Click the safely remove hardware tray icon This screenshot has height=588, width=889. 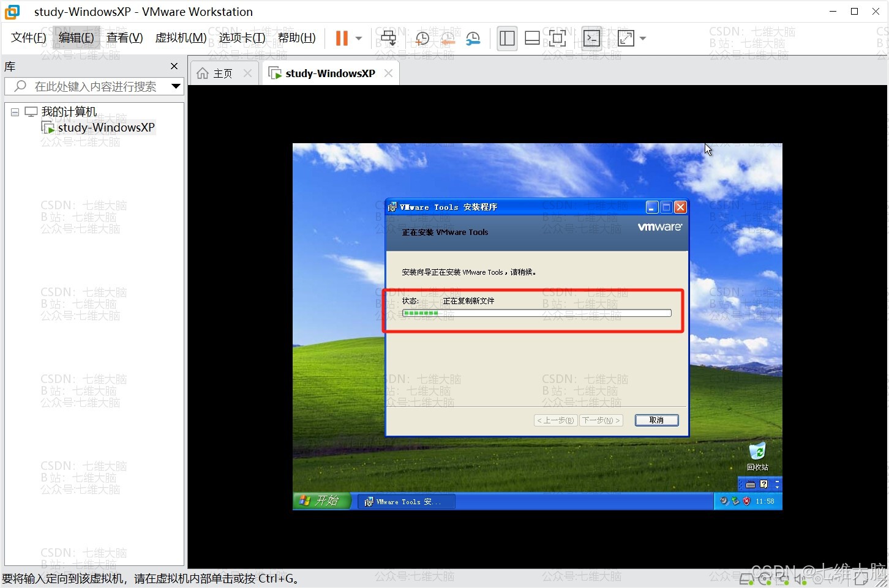coord(735,501)
